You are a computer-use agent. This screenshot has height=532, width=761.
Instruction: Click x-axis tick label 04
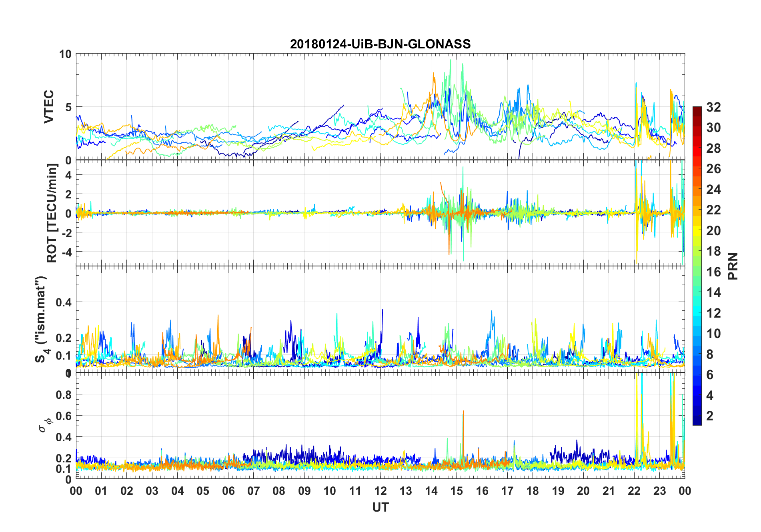coord(178,491)
